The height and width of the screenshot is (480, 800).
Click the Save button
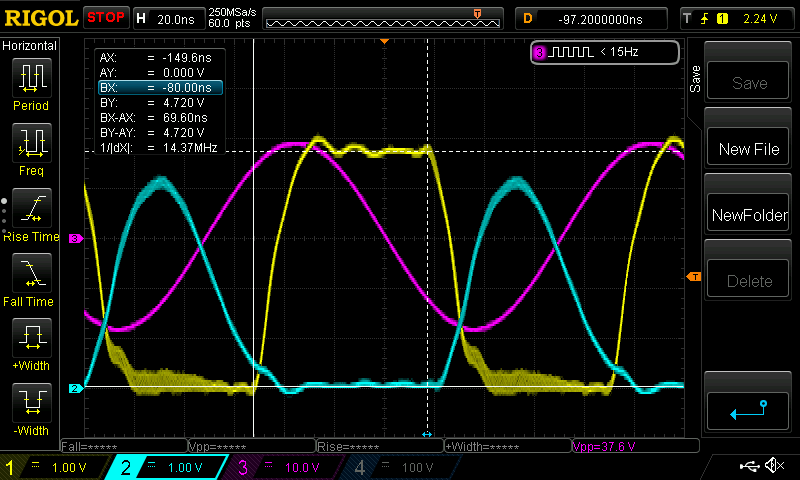coord(748,81)
